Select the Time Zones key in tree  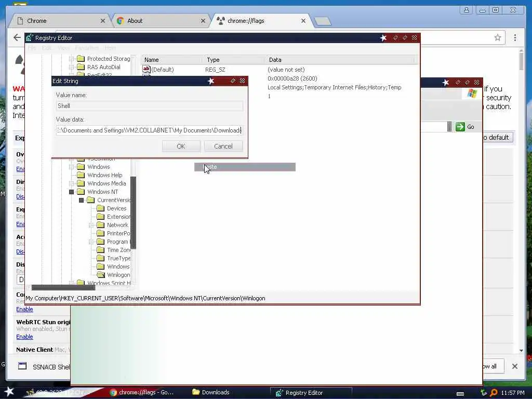click(118, 250)
